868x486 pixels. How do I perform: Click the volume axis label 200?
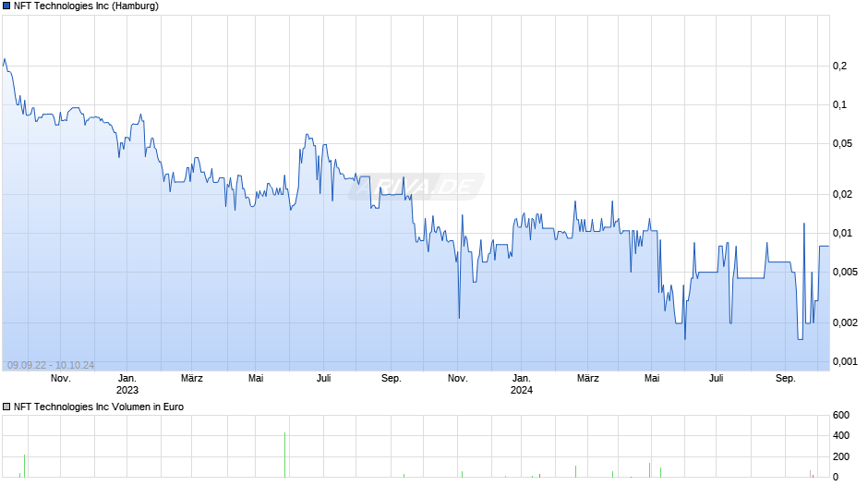(841, 456)
